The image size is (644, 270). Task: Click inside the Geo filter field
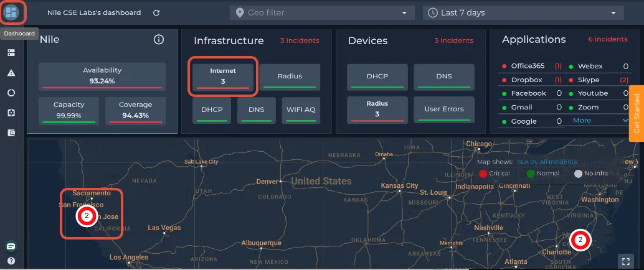coord(322,12)
